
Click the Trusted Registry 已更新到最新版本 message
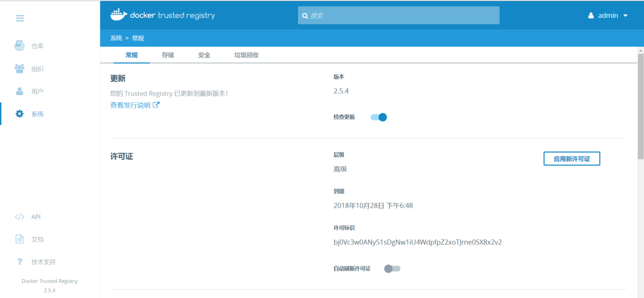click(x=169, y=93)
